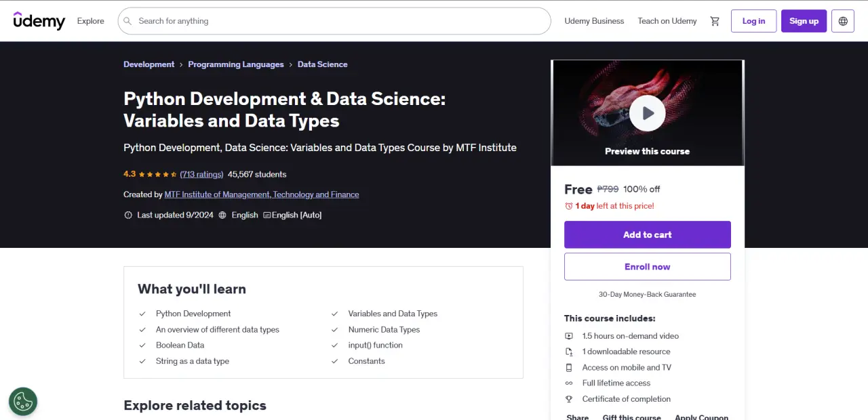Image resolution: width=868 pixels, height=420 pixels.
Task: Click the on-demand video icon
Action: (569, 336)
